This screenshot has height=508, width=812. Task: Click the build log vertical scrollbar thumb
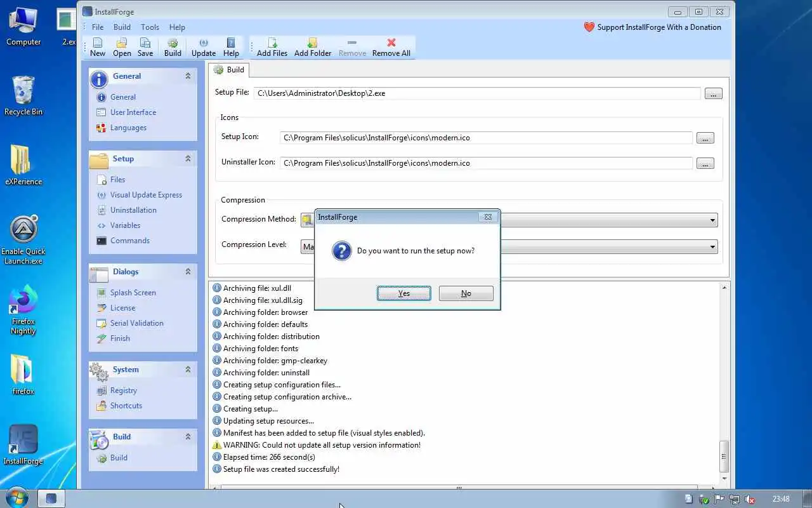click(x=724, y=455)
